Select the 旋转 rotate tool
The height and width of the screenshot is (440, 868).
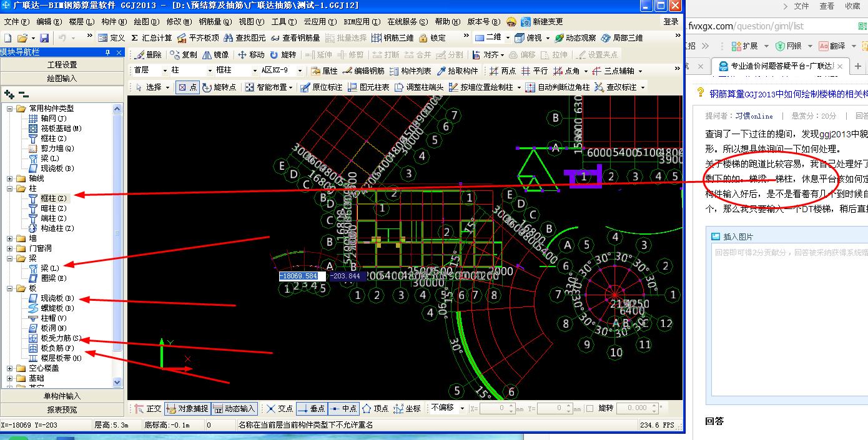pos(282,55)
